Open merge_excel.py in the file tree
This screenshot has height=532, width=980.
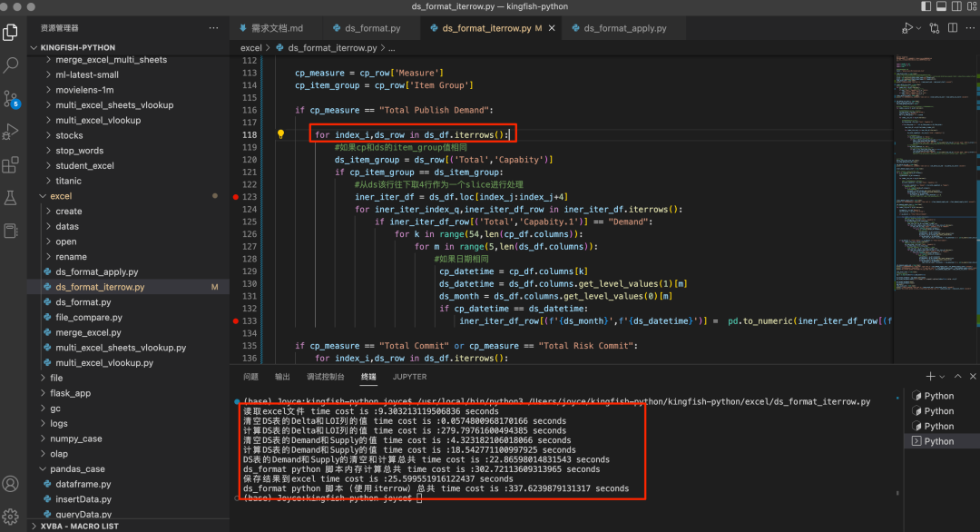tap(88, 332)
